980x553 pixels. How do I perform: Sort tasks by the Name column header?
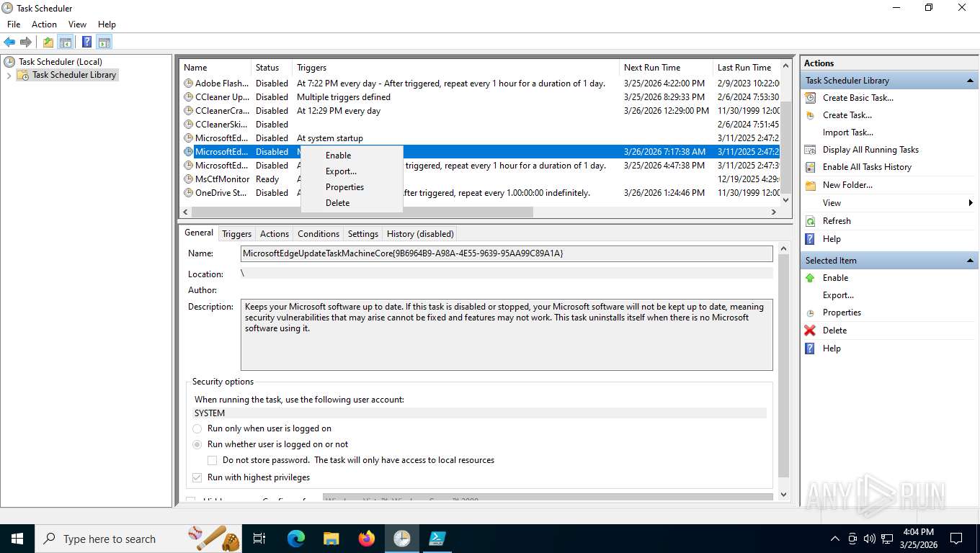pos(215,68)
